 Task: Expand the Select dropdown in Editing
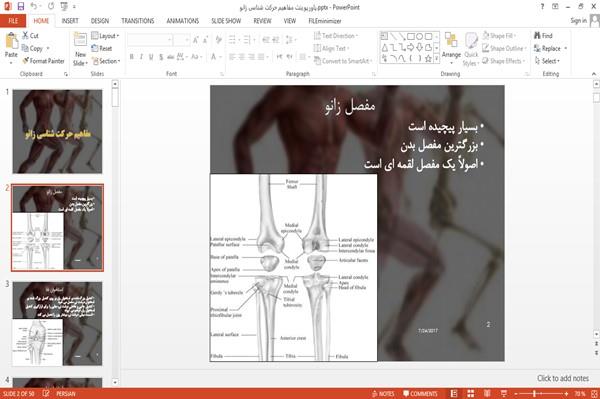click(547, 61)
